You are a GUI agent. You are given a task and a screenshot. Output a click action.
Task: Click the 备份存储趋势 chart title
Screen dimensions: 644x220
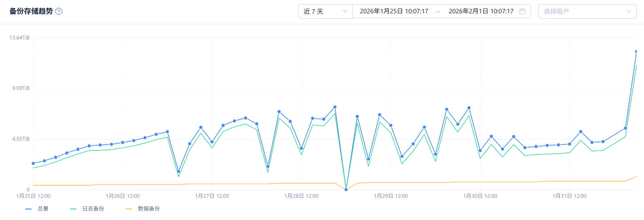pyautogui.click(x=31, y=11)
